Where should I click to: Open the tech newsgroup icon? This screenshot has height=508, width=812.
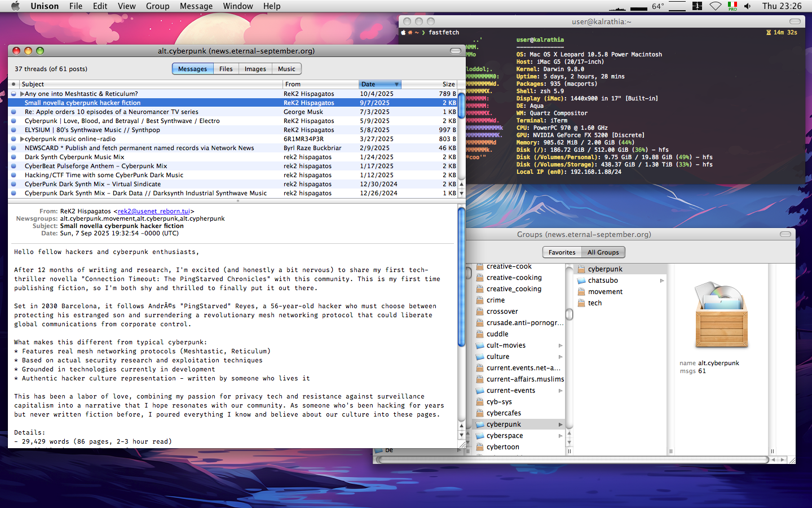pos(582,303)
